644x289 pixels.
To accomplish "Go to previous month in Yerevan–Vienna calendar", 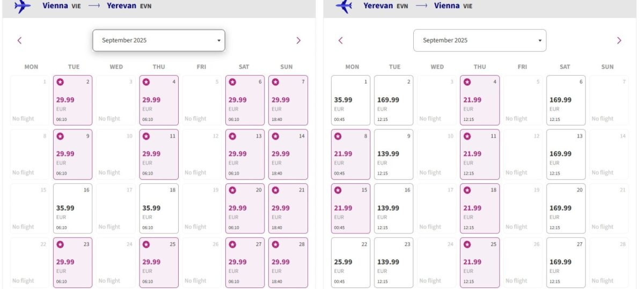I will (340, 40).
